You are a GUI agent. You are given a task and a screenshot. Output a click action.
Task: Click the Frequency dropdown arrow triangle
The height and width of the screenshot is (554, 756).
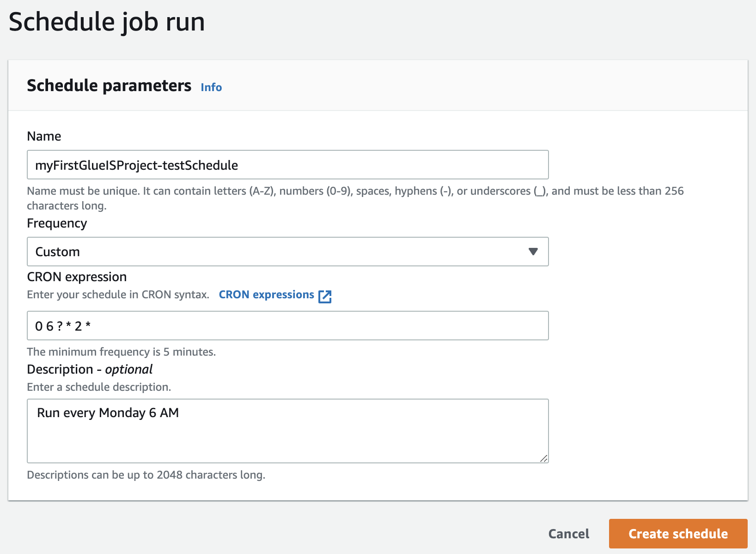coord(533,252)
